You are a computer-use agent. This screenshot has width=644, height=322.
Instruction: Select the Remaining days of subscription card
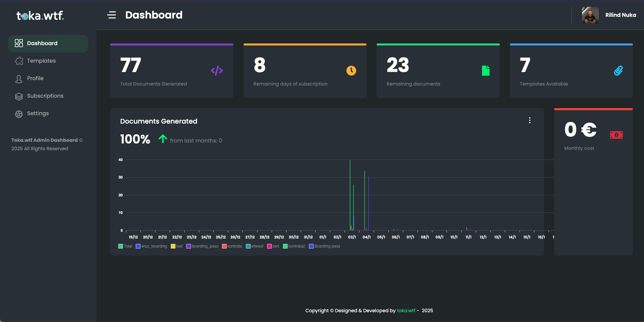coord(305,71)
